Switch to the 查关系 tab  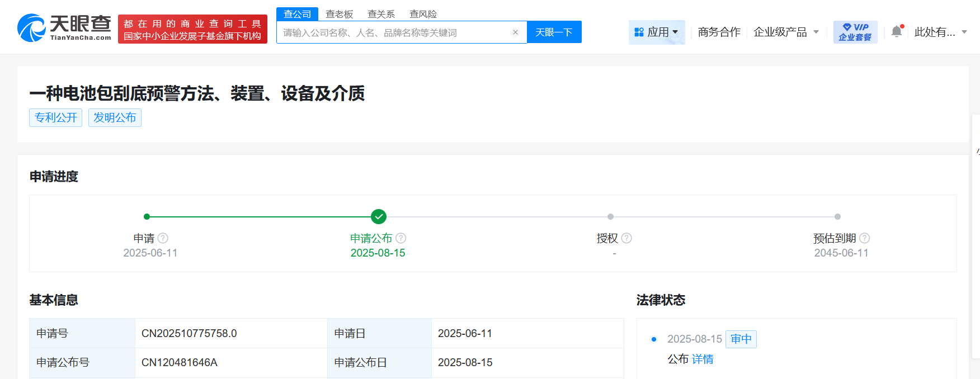[x=381, y=14]
